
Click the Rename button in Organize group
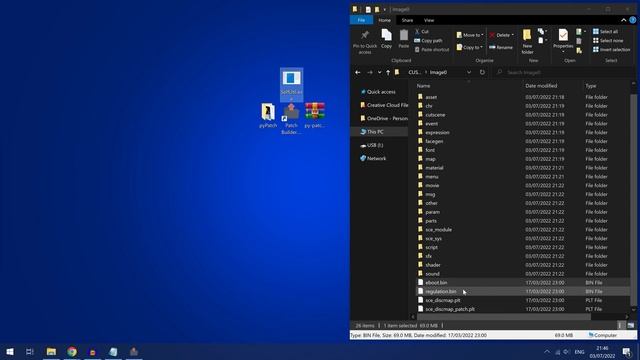[501, 47]
